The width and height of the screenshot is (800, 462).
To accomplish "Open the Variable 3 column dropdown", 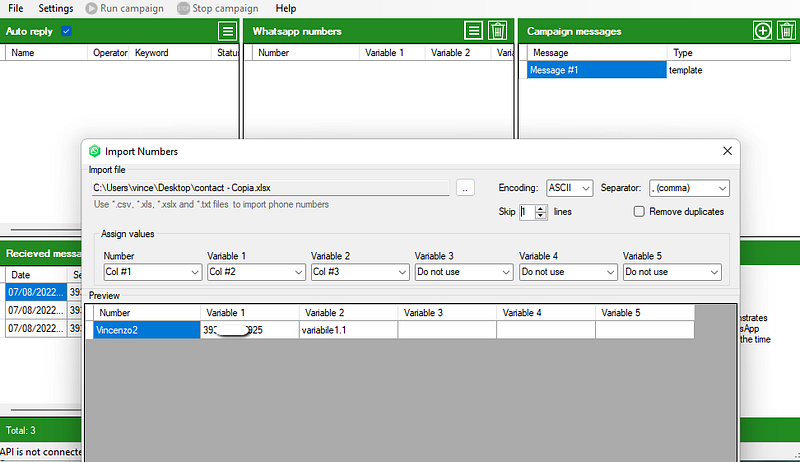I will tap(464, 272).
